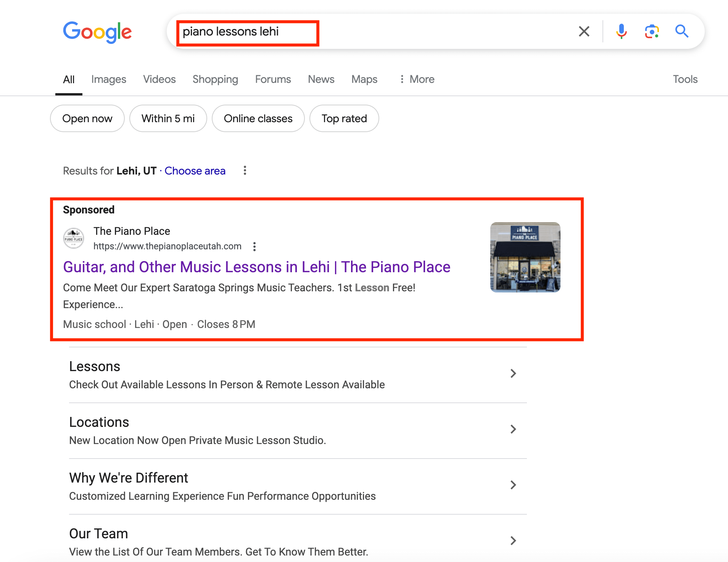Image resolution: width=728 pixels, height=562 pixels.
Task: Apply the Online classes filter chip
Action: (258, 118)
